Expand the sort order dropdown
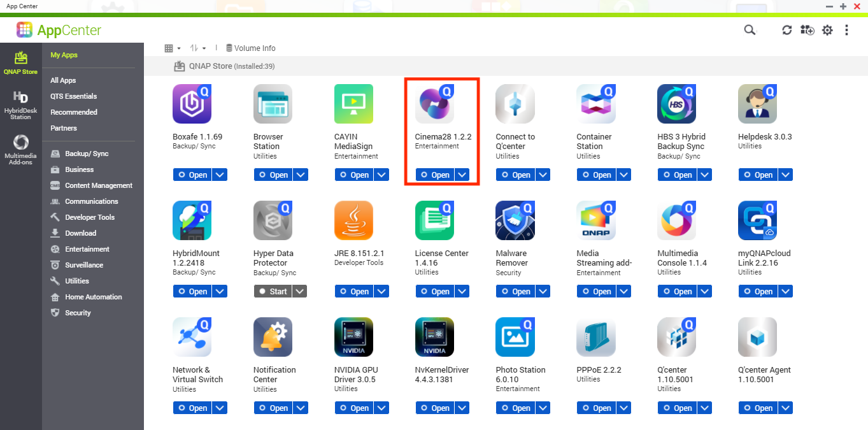This screenshot has height=430, width=868. (x=198, y=48)
